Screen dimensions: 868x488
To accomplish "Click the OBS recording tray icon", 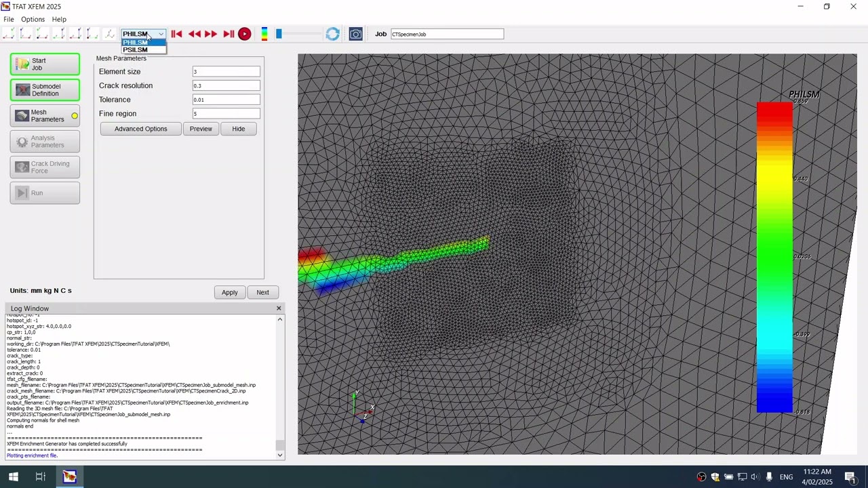I will 702,476.
